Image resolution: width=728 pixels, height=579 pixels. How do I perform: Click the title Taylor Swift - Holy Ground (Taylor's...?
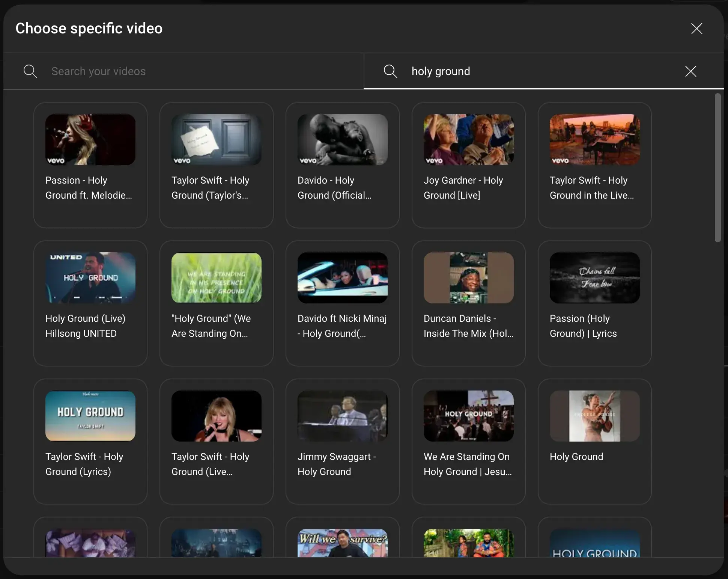point(211,188)
